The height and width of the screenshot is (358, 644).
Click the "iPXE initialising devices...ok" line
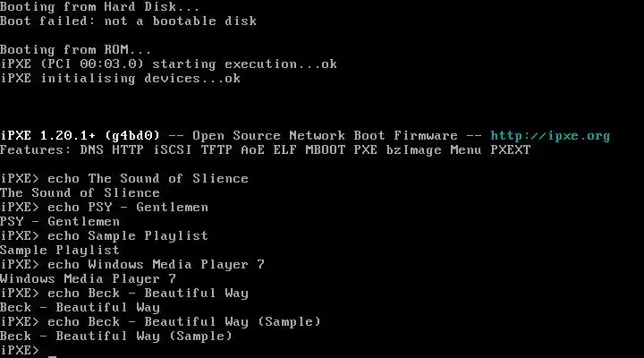[120, 78]
